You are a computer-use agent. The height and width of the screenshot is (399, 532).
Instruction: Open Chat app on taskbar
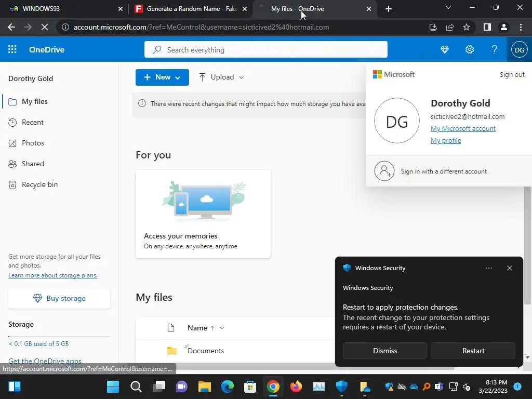coord(181,387)
